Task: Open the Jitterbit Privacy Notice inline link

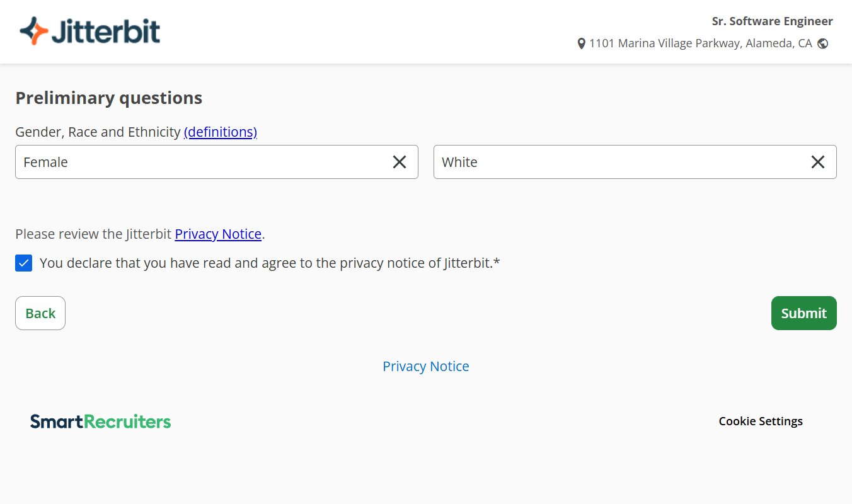Action: click(218, 234)
